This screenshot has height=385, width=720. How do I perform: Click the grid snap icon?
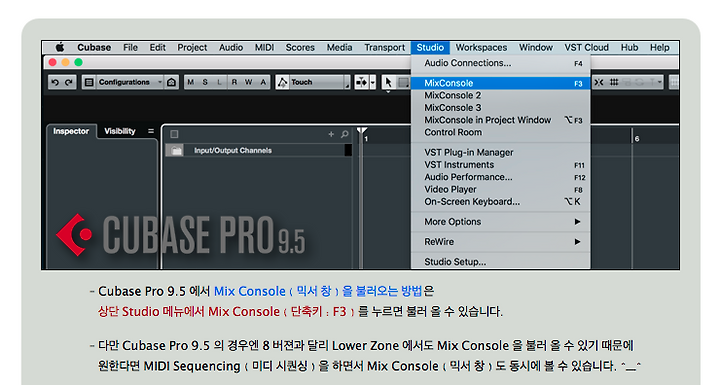point(614,82)
